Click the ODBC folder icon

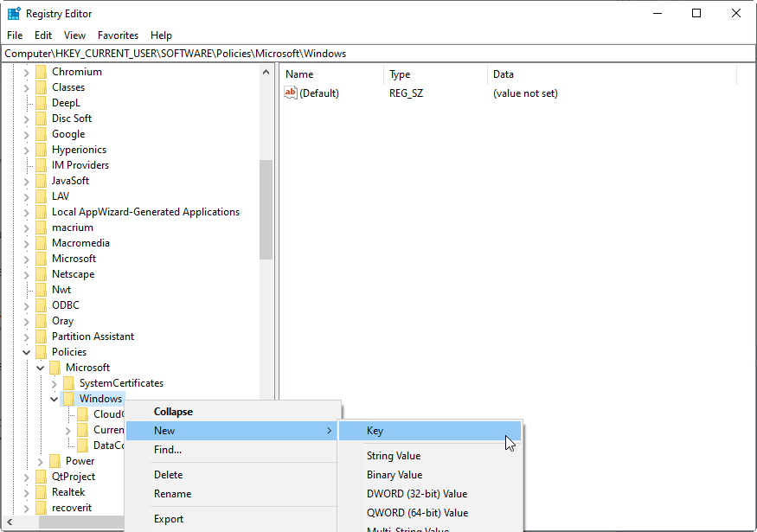point(41,305)
